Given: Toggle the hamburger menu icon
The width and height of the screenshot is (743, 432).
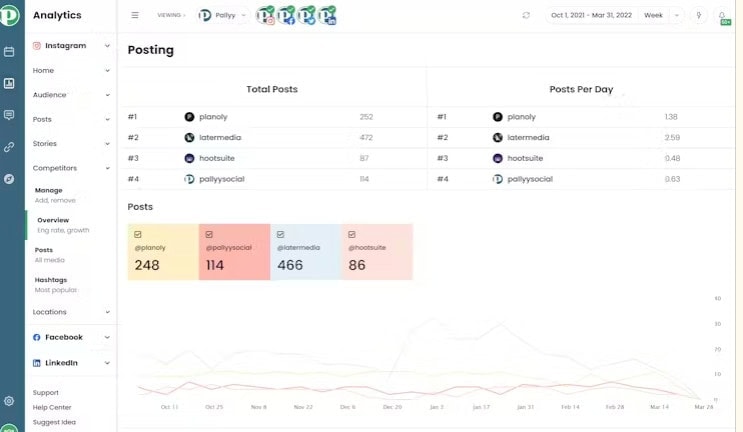Looking at the screenshot, I should pyautogui.click(x=135, y=15).
